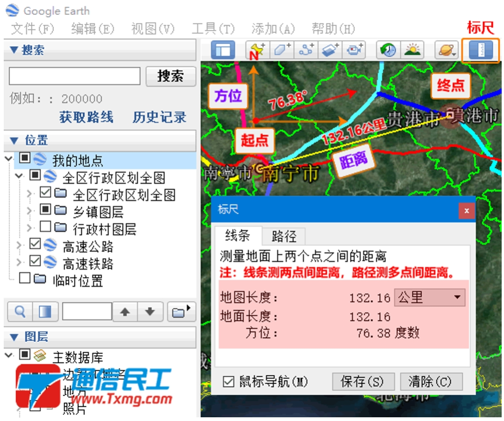Click the folder icon of 行政村图层
The height and width of the screenshot is (421, 504).
60,228
